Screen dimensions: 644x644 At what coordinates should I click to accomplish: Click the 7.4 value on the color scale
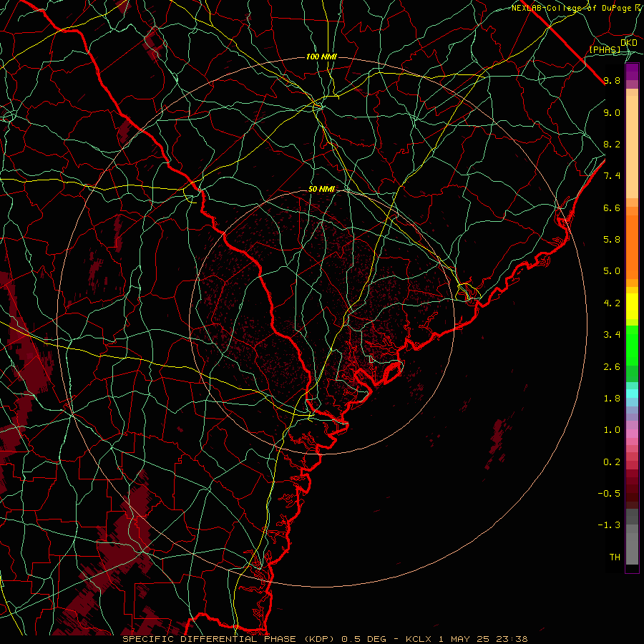(612, 176)
